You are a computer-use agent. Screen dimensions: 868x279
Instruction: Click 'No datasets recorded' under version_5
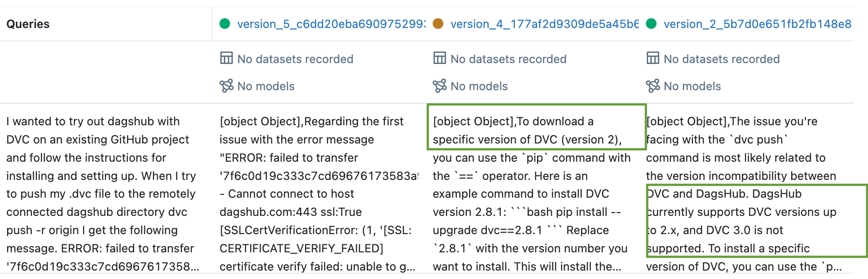(x=295, y=59)
